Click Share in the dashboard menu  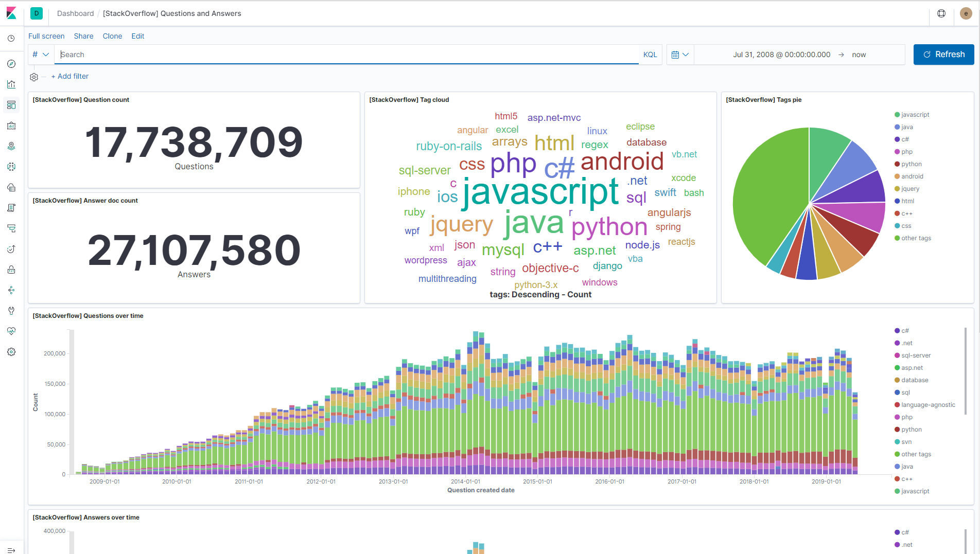tap(83, 36)
